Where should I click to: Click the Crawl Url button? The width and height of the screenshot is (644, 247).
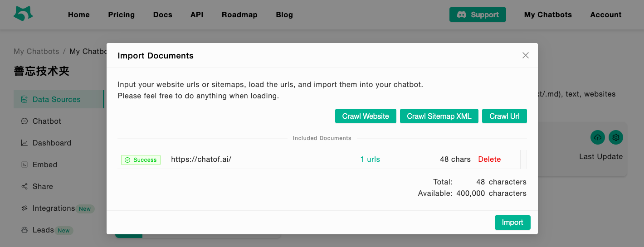point(504,116)
